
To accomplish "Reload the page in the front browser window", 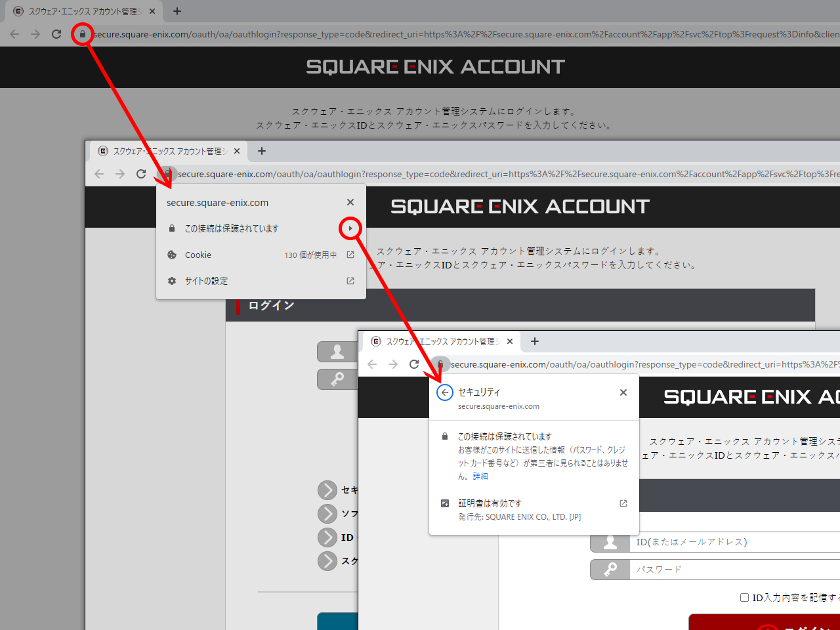I will coord(414,364).
